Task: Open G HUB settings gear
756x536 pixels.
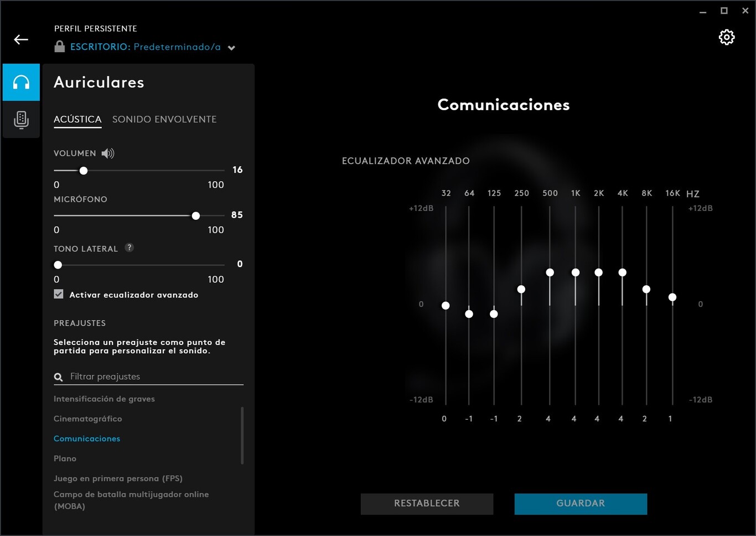Action: 727,37
